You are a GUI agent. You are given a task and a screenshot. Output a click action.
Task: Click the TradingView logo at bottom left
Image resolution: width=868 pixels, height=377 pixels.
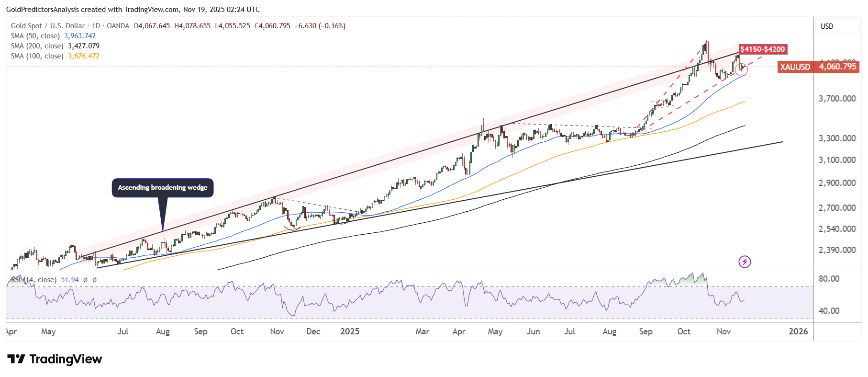[x=55, y=359]
